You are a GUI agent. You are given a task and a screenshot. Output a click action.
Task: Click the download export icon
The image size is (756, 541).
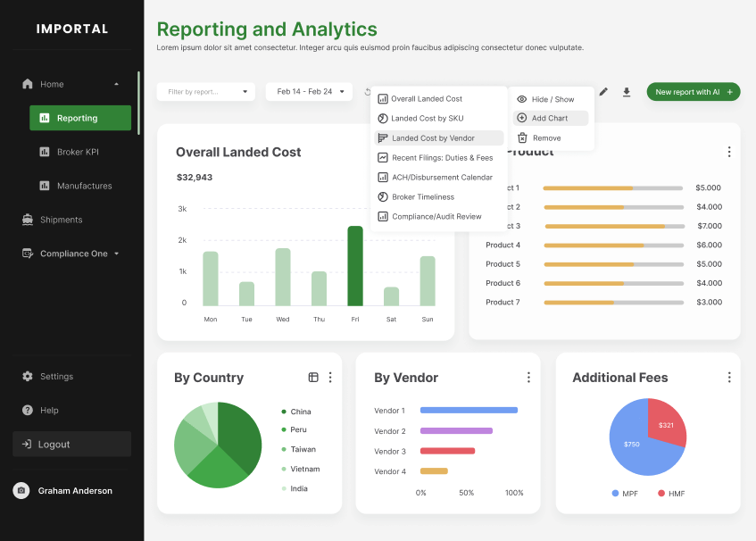626,92
